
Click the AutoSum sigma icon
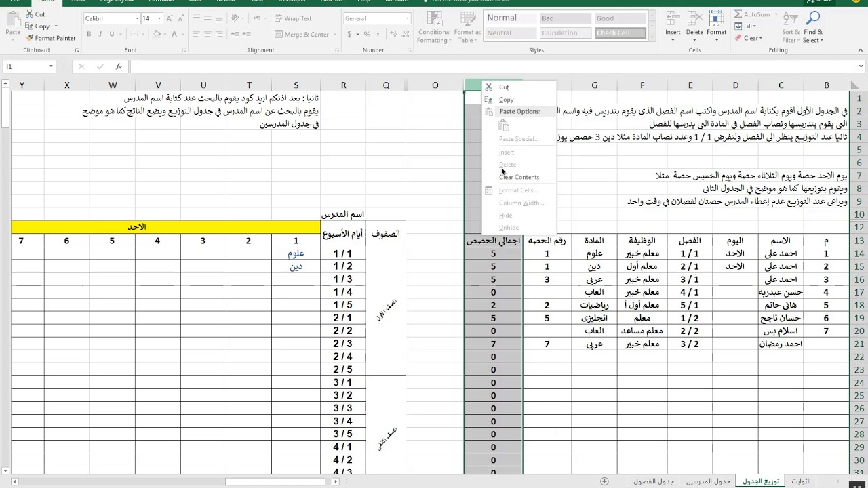738,14
